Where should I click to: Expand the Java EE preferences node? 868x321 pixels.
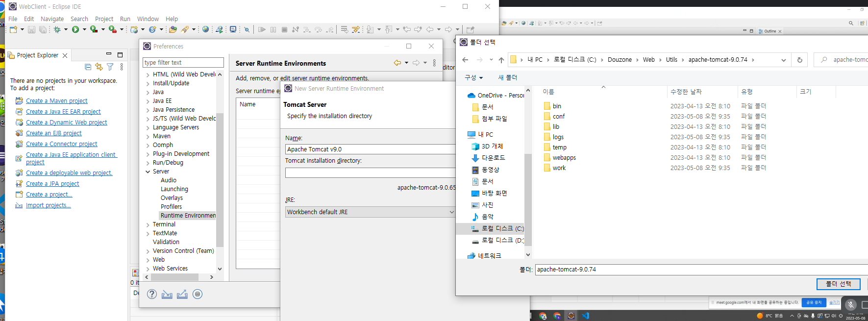click(148, 101)
